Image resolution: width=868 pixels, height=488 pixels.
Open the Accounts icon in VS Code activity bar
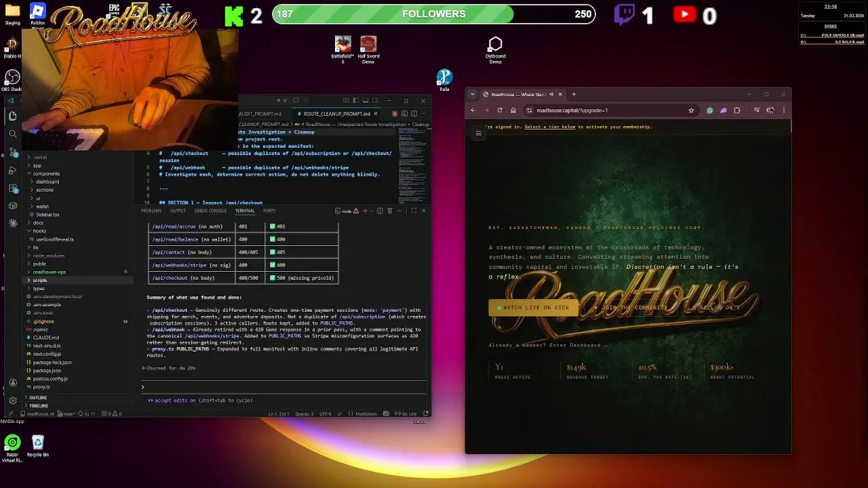pos(13,383)
